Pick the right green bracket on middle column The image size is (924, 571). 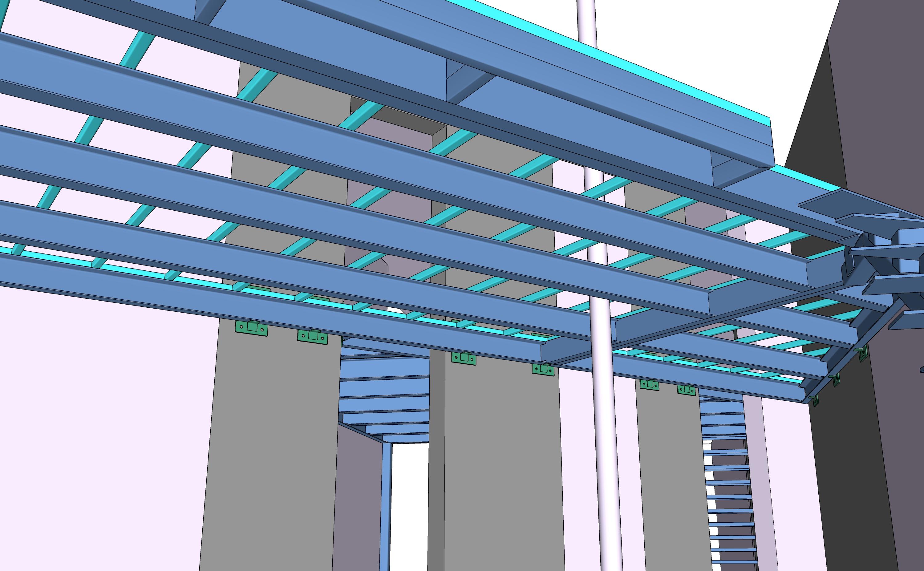(x=543, y=369)
